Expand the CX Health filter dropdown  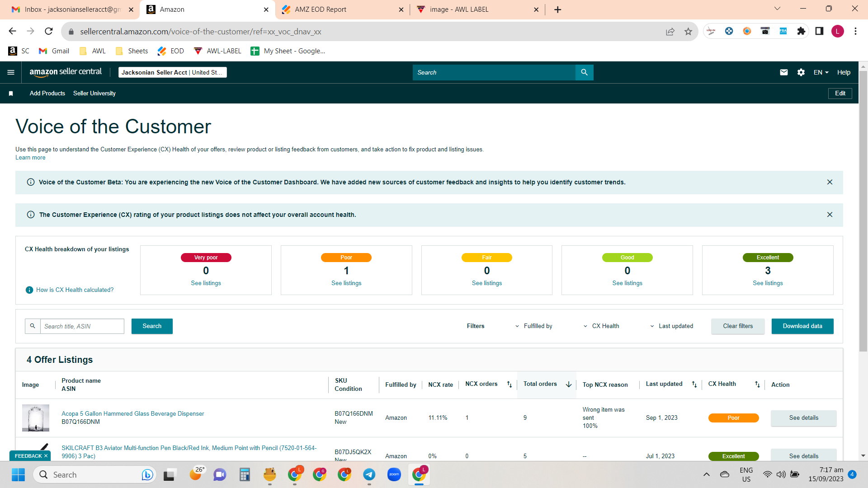[601, 326]
